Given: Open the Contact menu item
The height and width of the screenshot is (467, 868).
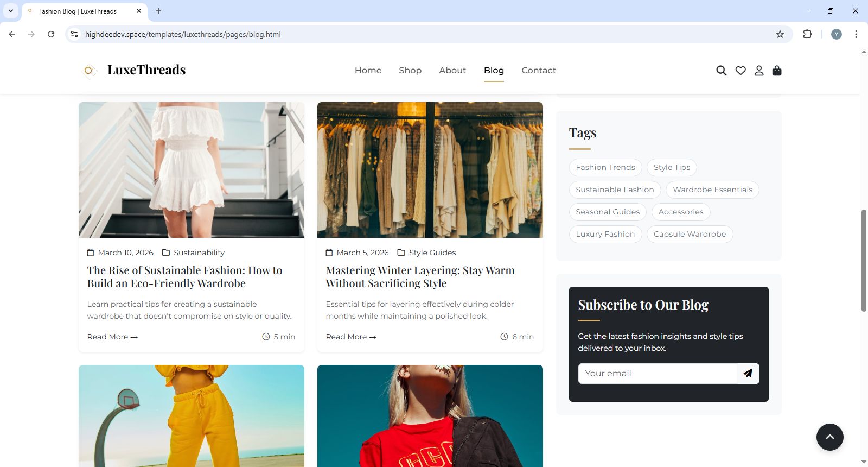Looking at the screenshot, I should 539,71.
